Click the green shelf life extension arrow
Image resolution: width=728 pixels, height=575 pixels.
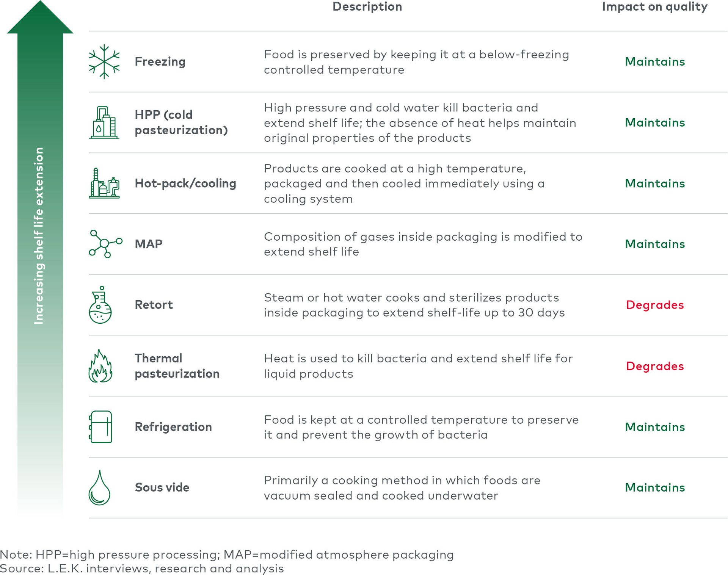pos(40,258)
